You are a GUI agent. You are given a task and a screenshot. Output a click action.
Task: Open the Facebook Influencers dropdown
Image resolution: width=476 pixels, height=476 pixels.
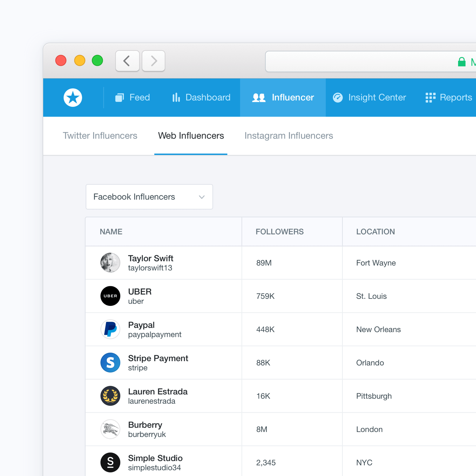[149, 197]
